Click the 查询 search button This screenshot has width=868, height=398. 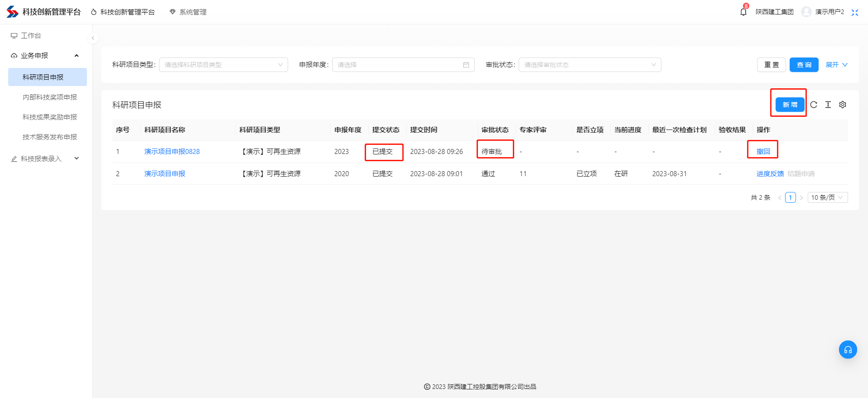[x=804, y=65]
